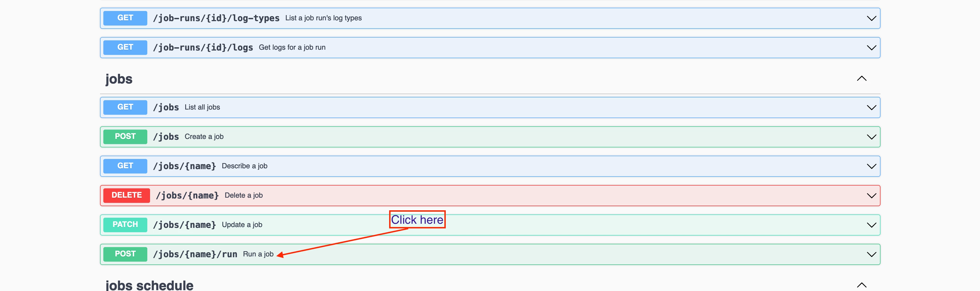Open the /job-runs/{id}/log-types path

point(216,18)
